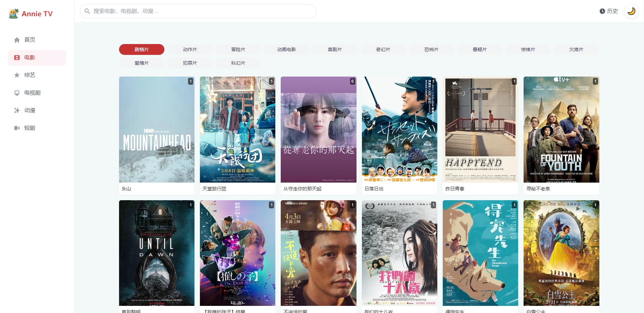The image size is (644, 313).
Task: Switch to the 动作片 genre
Action: pos(190,49)
